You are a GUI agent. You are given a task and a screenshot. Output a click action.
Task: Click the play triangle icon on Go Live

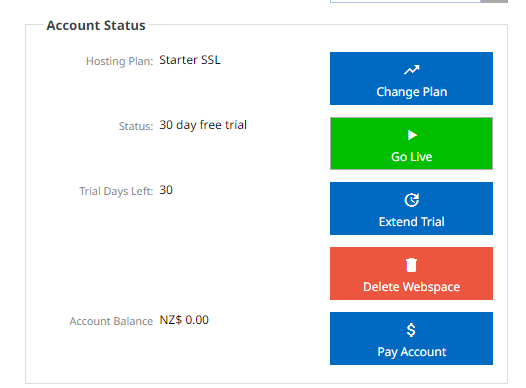(x=412, y=135)
